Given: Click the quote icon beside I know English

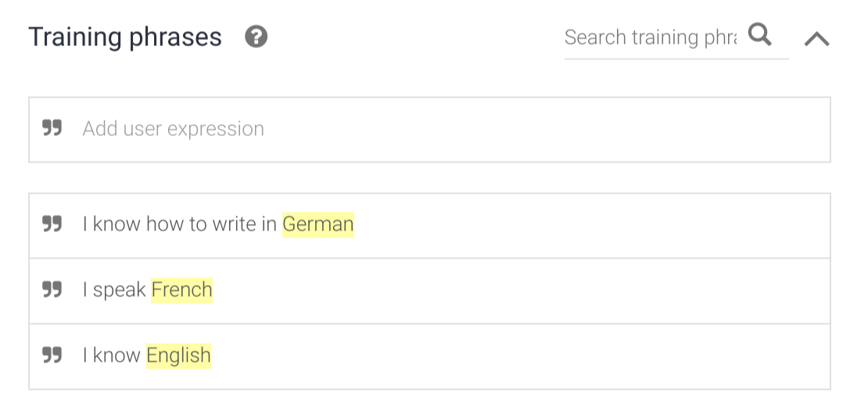Looking at the screenshot, I should click(x=52, y=355).
